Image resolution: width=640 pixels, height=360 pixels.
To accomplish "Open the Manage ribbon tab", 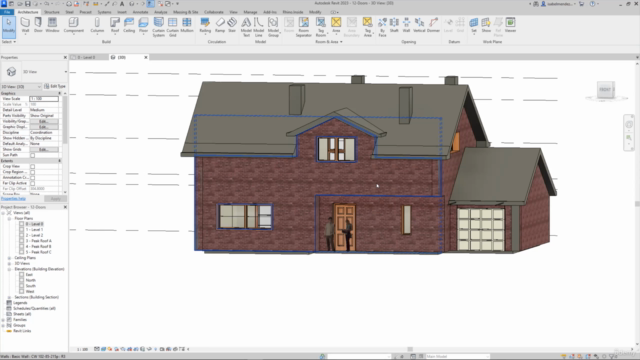I will point(250,12).
